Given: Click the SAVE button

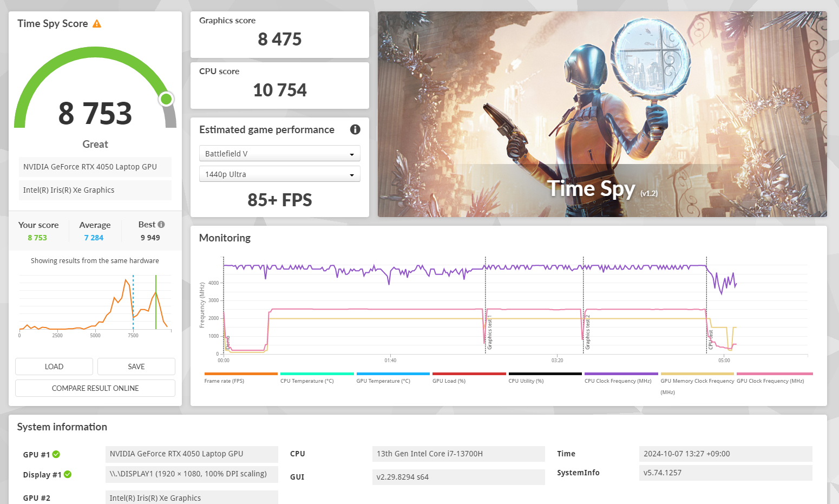Looking at the screenshot, I should click(136, 366).
